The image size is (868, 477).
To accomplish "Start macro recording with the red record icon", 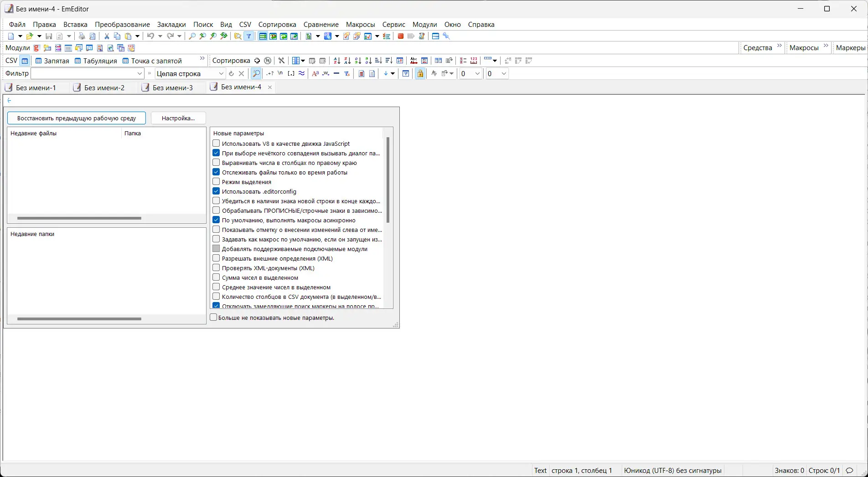I will [400, 36].
